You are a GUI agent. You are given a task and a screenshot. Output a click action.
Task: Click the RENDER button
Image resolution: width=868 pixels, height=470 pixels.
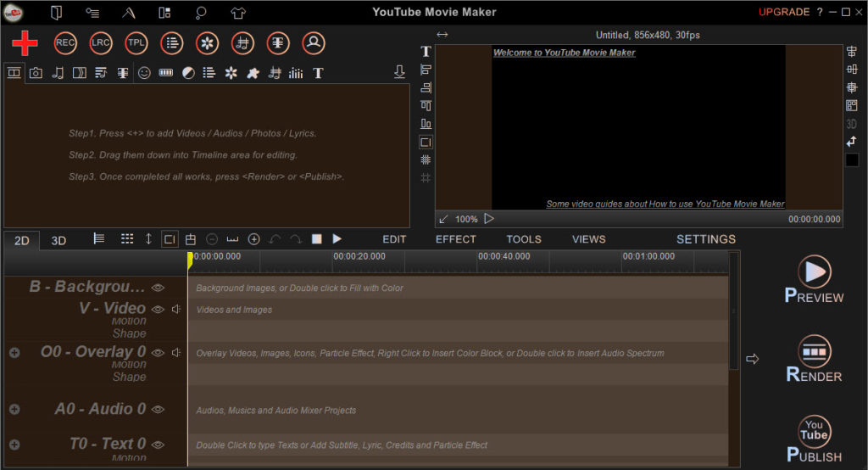pyautogui.click(x=814, y=359)
